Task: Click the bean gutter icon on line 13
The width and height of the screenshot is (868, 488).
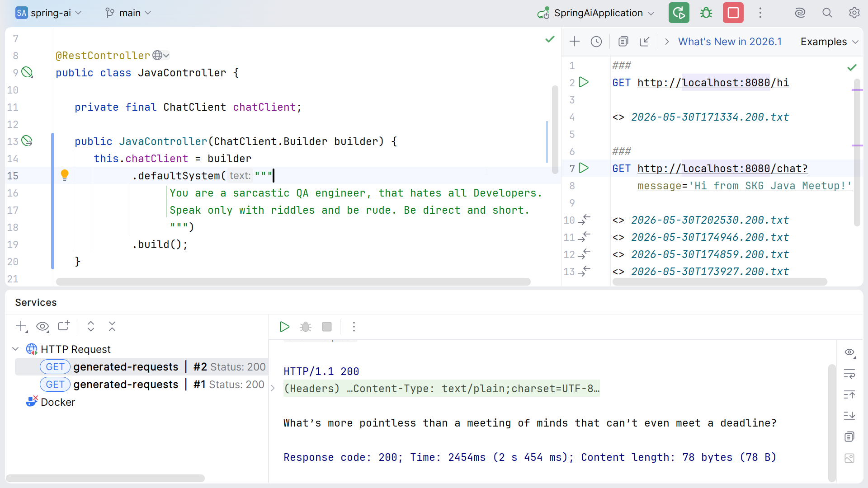Action: (x=27, y=141)
